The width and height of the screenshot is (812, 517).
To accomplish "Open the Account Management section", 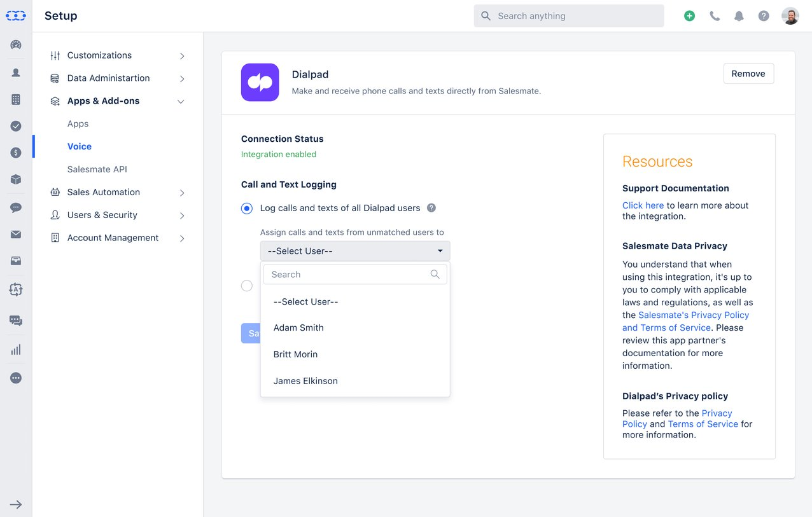I will pos(113,238).
